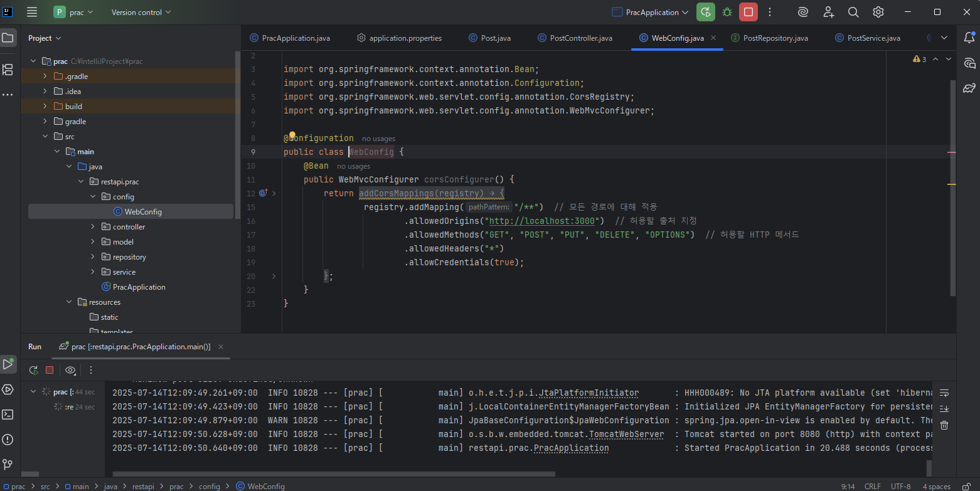Unfold the code block at line 12

tap(274, 193)
